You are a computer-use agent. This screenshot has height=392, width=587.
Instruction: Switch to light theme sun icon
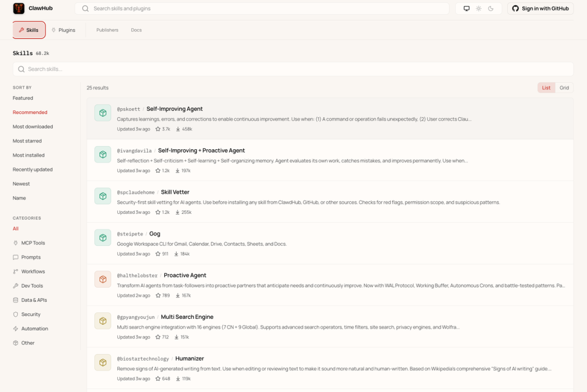pyautogui.click(x=478, y=8)
